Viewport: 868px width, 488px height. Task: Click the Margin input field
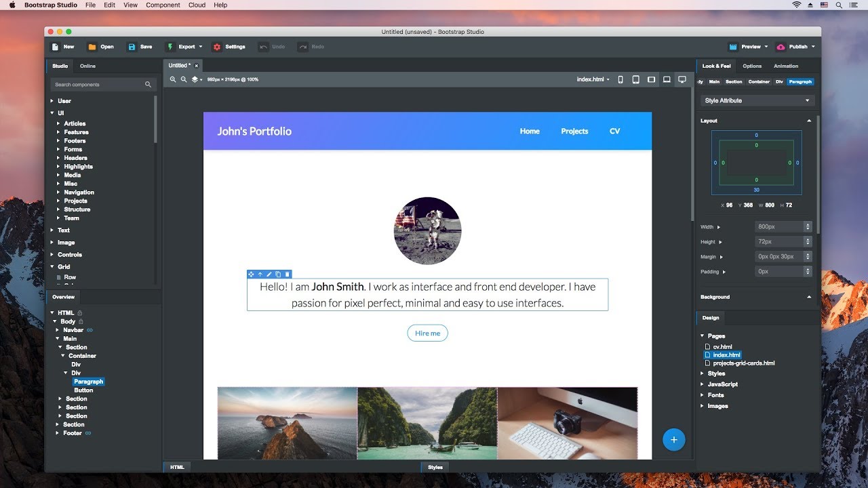pos(779,256)
